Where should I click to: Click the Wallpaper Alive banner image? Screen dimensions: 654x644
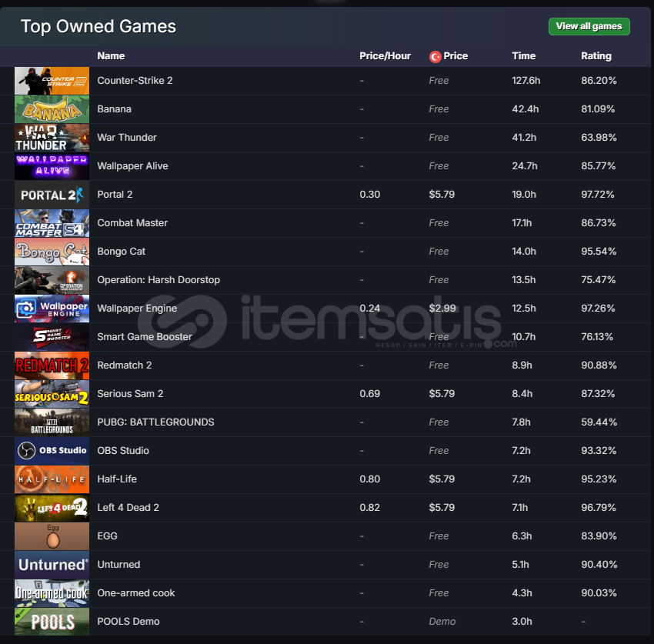tap(52, 166)
